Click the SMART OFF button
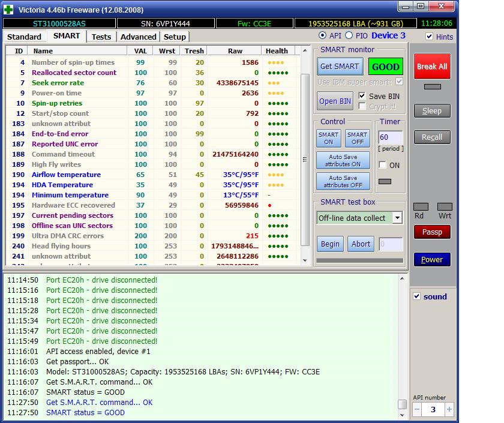 click(358, 138)
